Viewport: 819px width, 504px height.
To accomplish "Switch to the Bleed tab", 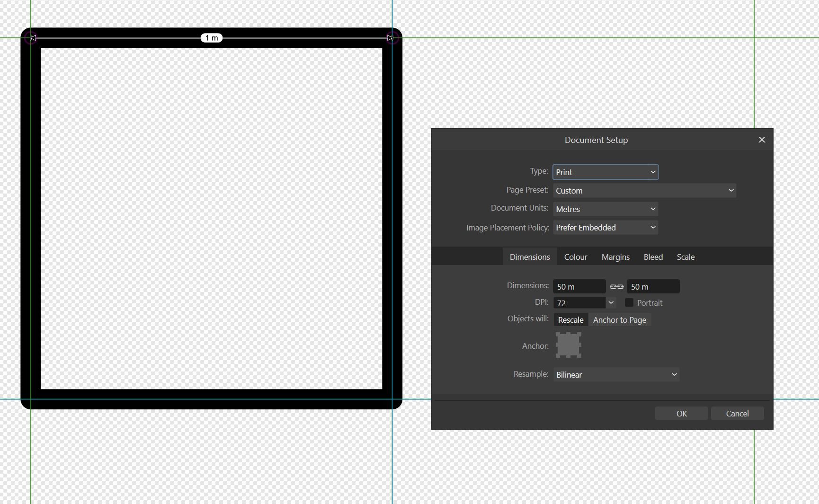I will pos(653,256).
